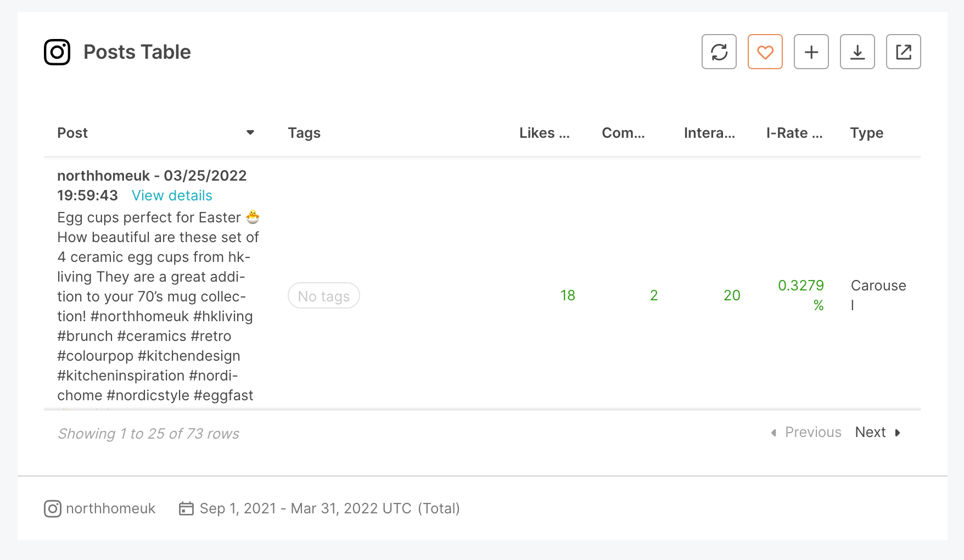Click the northhomeuk account name
The height and width of the screenshot is (560, 964).
(110, 508)
